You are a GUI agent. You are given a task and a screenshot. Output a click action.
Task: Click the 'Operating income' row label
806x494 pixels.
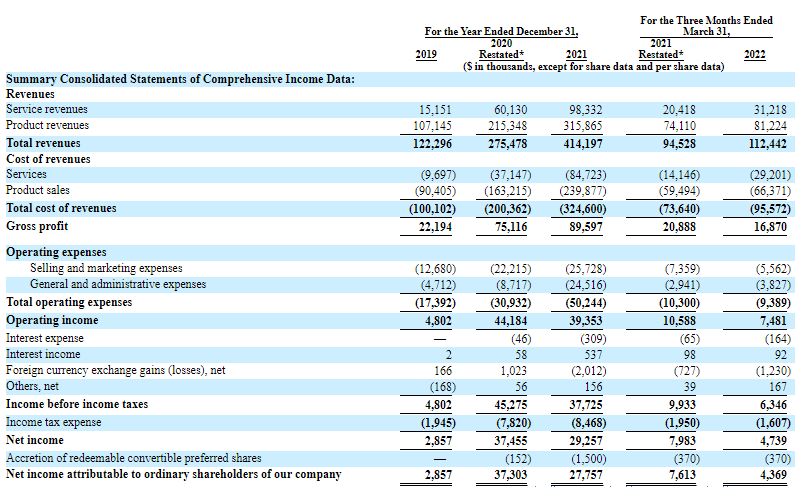click(x=52, y=320)
